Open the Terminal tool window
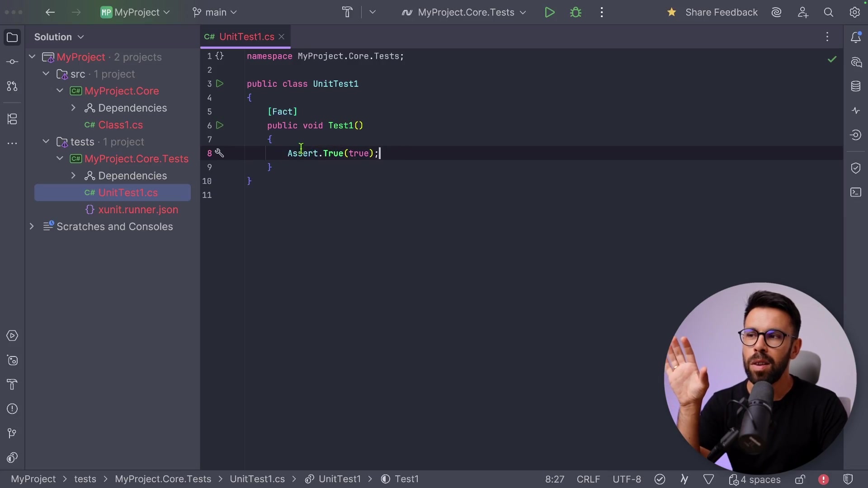This screenshot has height=488, width=868. (x=856, y=192)
